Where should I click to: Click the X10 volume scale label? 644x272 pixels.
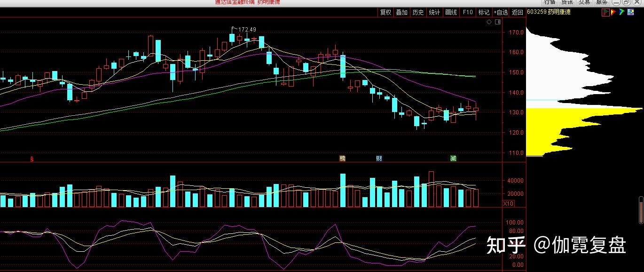[x=508, y=203]
